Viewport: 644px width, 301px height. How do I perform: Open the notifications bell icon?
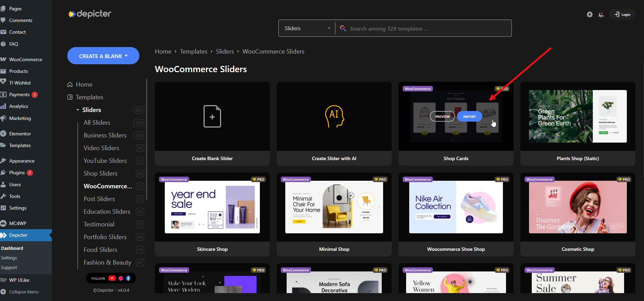point(601,14)
